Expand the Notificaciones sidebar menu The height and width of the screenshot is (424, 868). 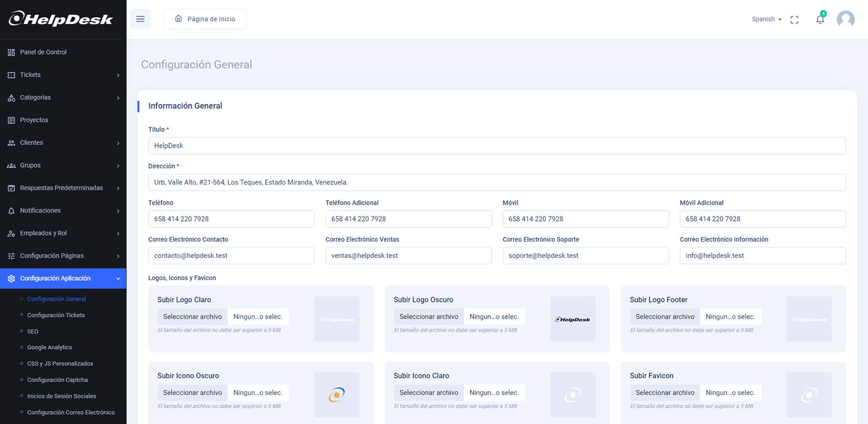pos(63,211)
